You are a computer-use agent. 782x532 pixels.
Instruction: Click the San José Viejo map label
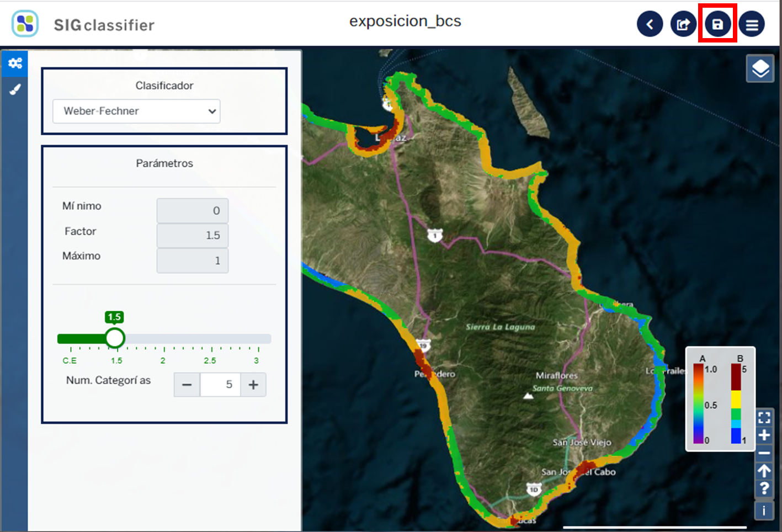(x=582, y=443)
